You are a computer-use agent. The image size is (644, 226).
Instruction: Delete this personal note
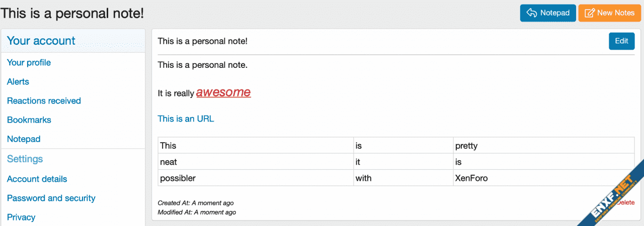tap(626, 202)
